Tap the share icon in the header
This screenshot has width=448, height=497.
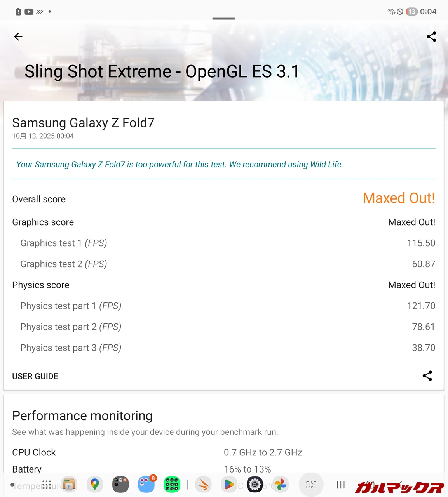pyautogui.click(x=431, y=37)
